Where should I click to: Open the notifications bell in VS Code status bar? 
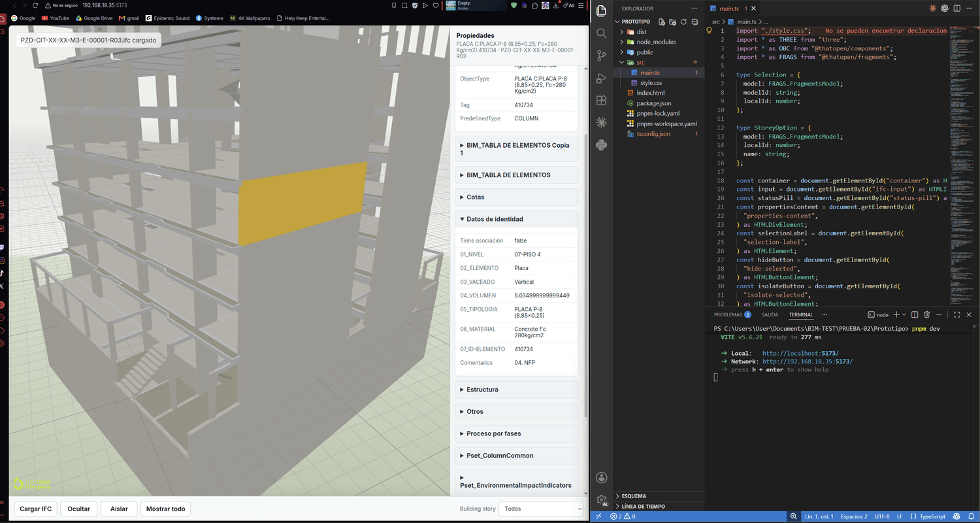[972, 516]
